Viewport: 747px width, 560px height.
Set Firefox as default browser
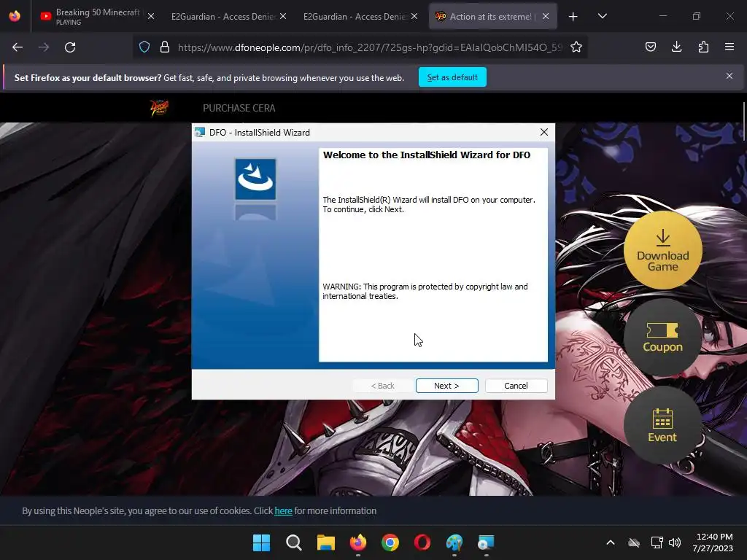tap(452, 77)
